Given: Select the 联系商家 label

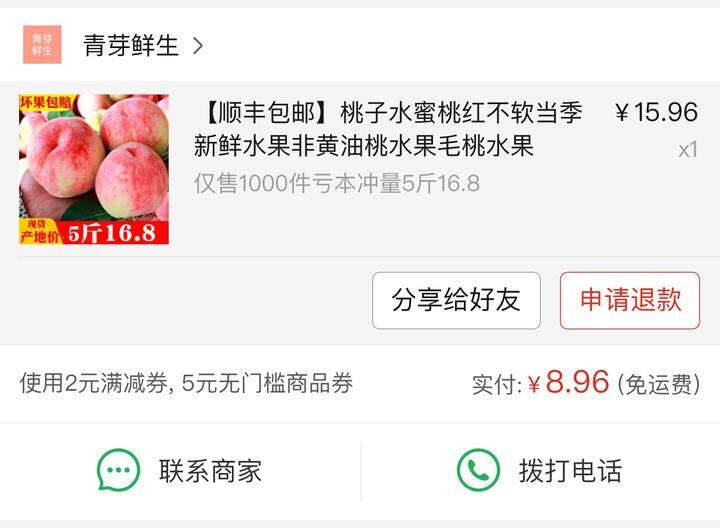Looking at the screenshot, I should (211, 471).
